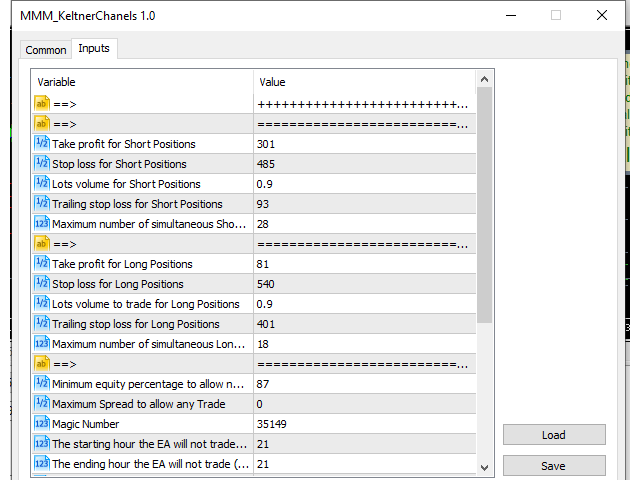Click the icon beside Stop loss for Short Positions
The image size is (640, 480).
tap(42, 163)
